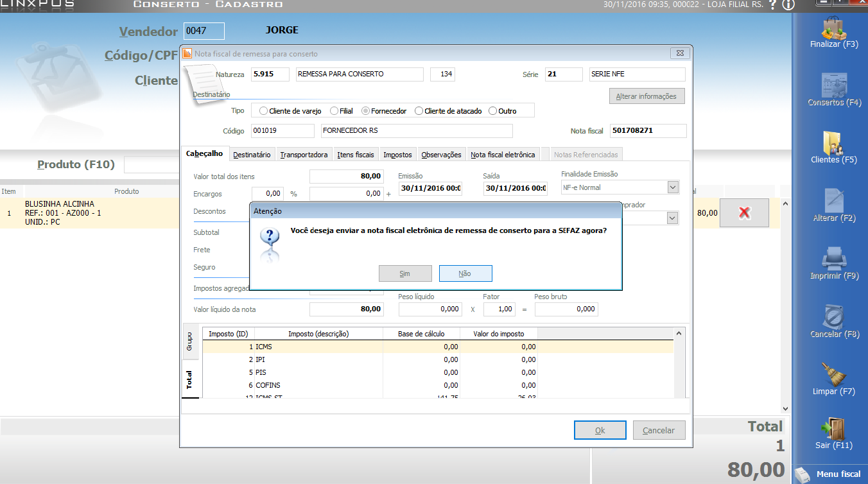Viewport: 868px width, 484px height.
Task: Select the Cliente de atacado option
Action: point(419,111)
